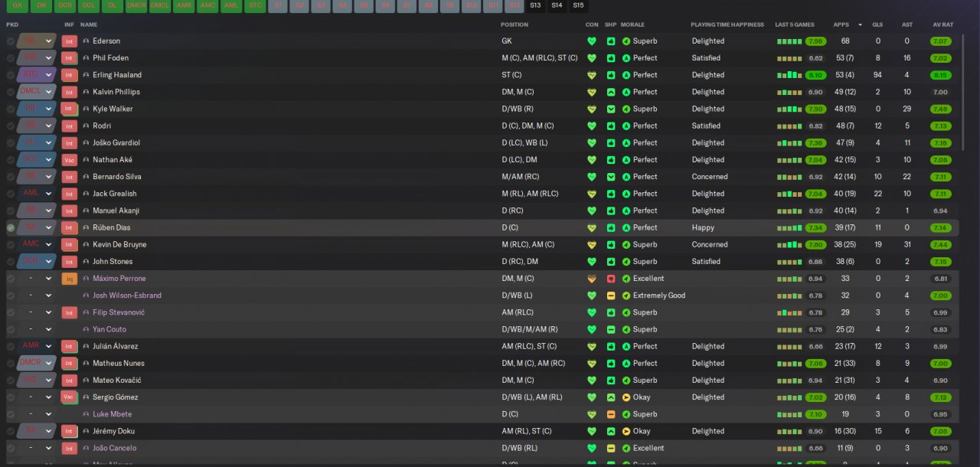This screenshot has height=467, width=980.
Task: Click the yellow sharpness icon for Luke Mbete
Action: click(611, 414)
